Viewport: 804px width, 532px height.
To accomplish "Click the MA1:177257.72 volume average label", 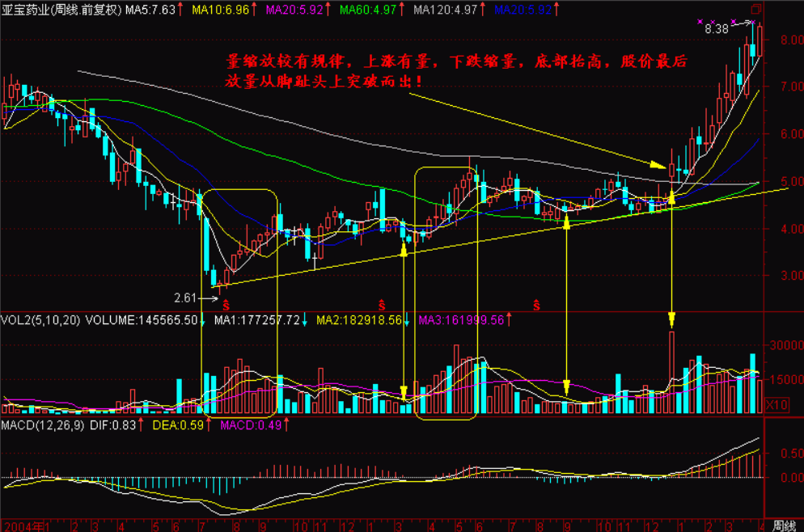I will 257,321.
